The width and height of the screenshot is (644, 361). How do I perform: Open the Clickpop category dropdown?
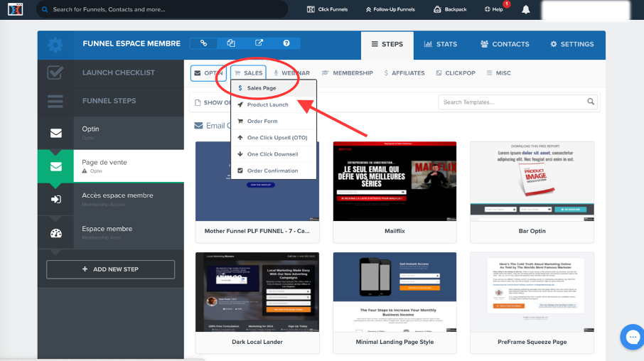[456, 73]
